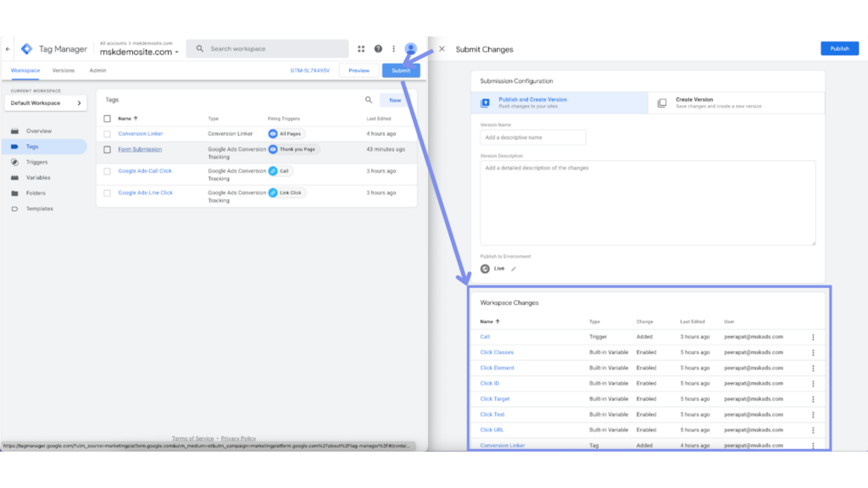Click the Version Description text area
868x488 pixels.
tap(648, 203)
